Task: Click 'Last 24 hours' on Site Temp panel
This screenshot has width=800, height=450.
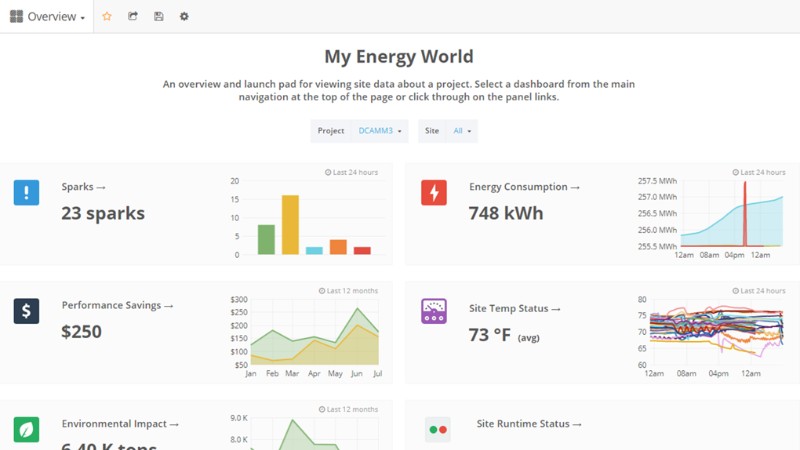Action: pyautogui.click(x=759, y=291)
